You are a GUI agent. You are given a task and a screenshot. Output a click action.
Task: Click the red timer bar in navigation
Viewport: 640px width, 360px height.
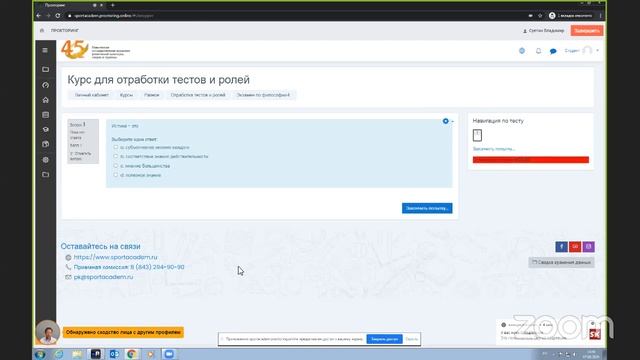[x=531, y=160]
